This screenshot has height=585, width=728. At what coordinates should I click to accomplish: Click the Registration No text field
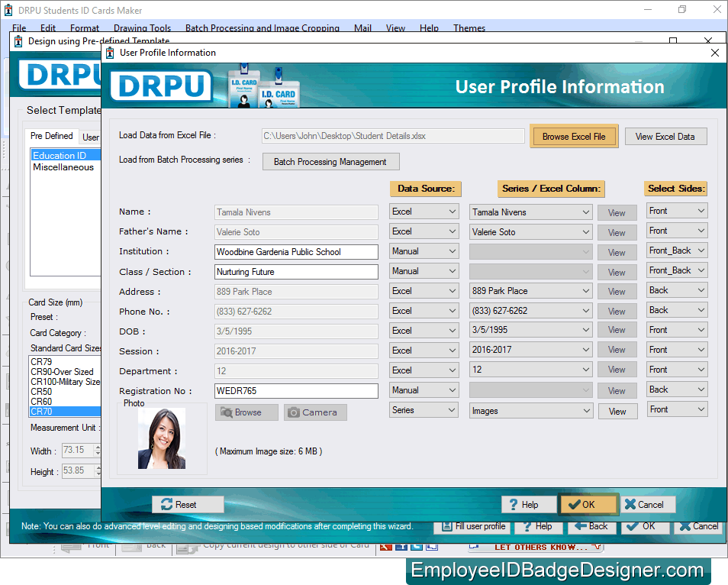pyautogui.click(x=296, y=391)
